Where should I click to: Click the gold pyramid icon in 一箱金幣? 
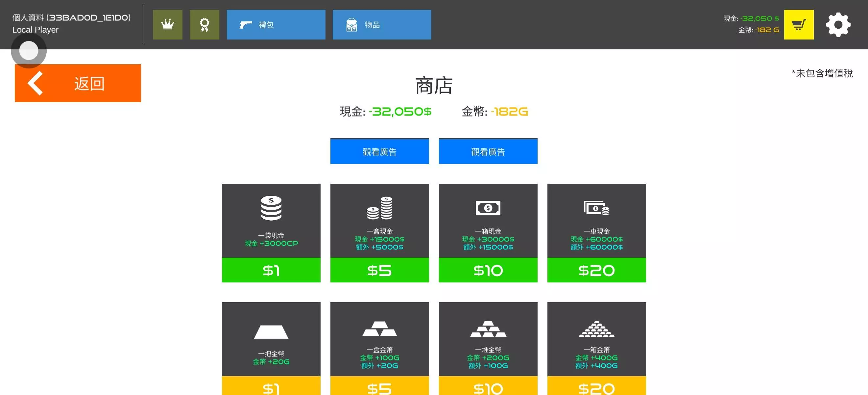coord(596,329)
